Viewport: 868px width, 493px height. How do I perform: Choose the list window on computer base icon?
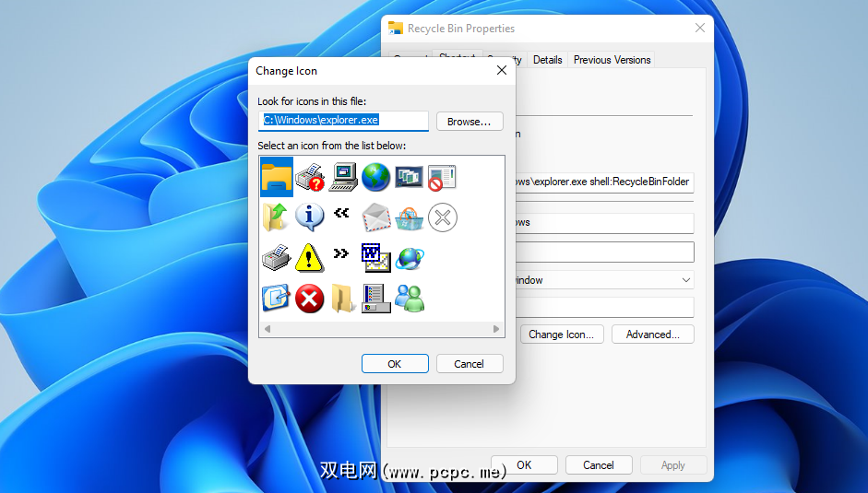click(x=375, y=299)
